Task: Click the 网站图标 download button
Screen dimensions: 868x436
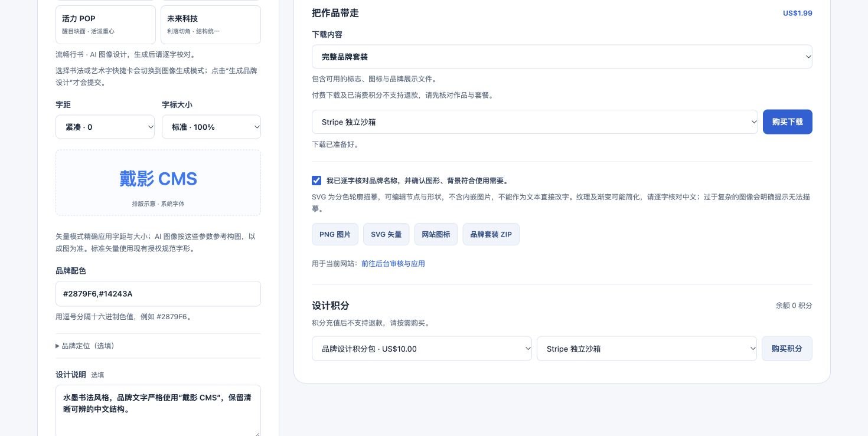Action: pos(436,234)
